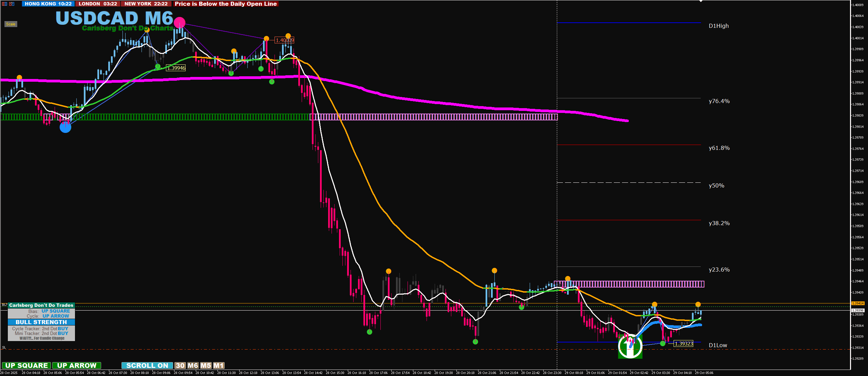Click the large green up-arrow signal icon
Viewport: 868px width, 376px height.
630,346
